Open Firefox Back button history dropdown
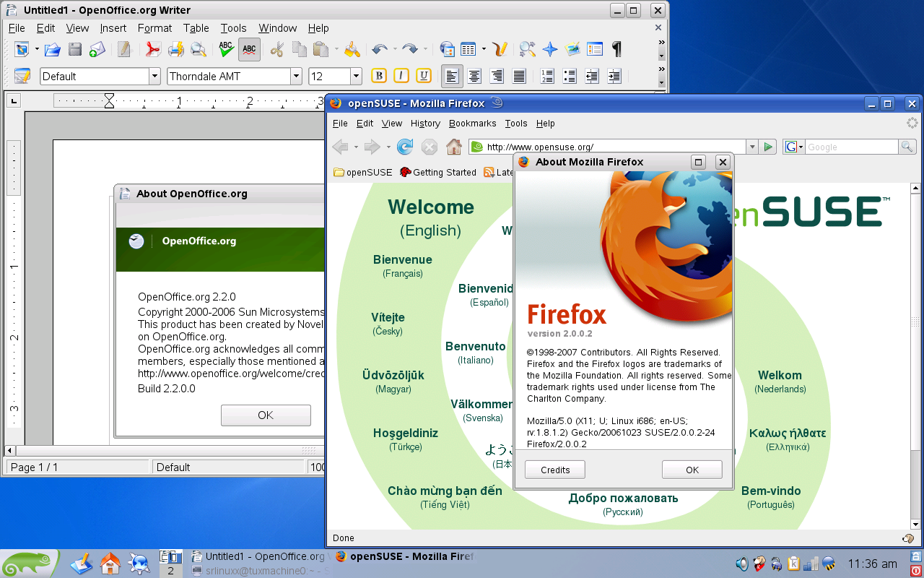 355,147
